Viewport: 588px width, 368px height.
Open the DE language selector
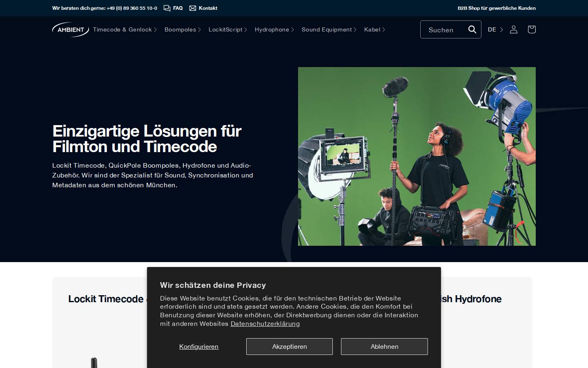tap(496, 29)
